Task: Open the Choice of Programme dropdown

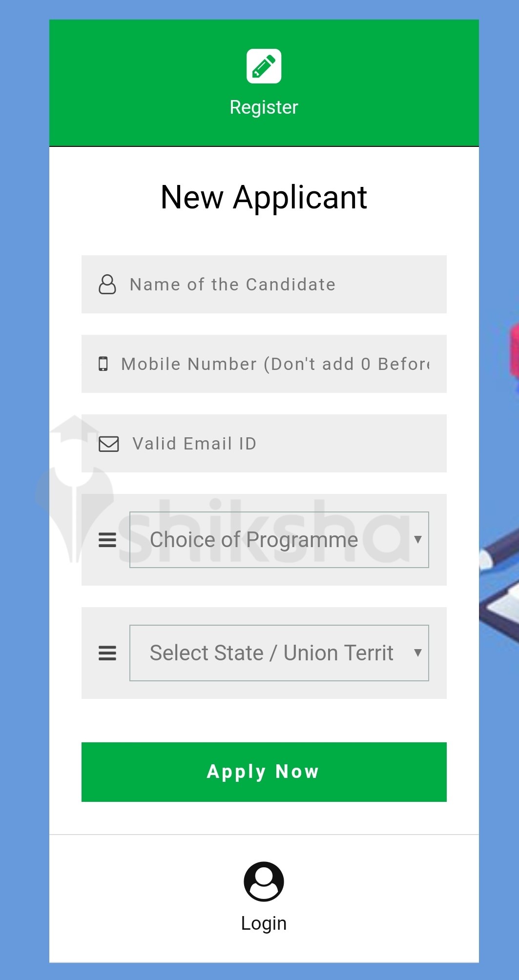Action: (278, 539)
